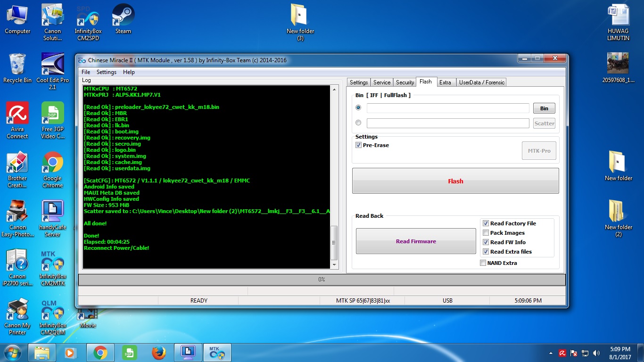Viewport: 644px width, 362px height.
Task: Click the taskbar clock showing 5:09 PM
Action: pyautogui.click(x=619, y=353)
